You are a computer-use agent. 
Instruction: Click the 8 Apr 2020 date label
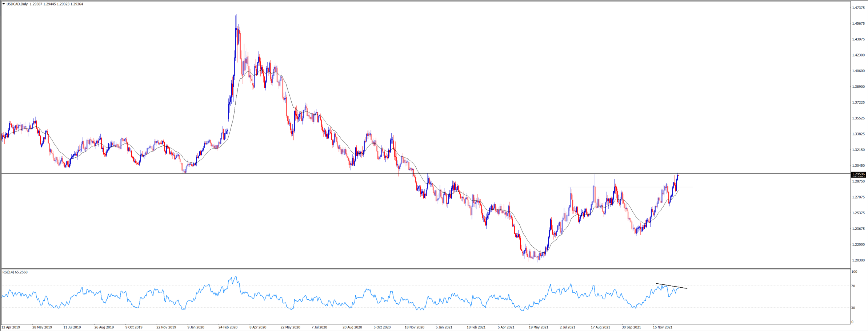(x=258, y=327)
